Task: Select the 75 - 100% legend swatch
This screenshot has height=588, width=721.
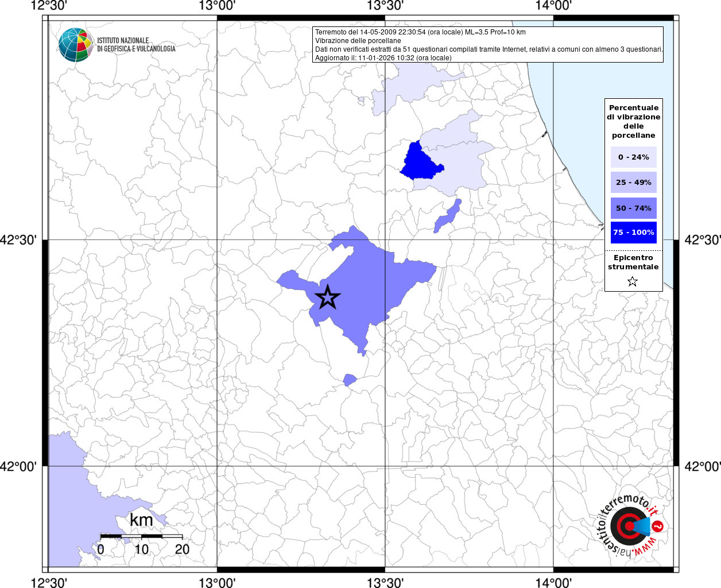Action: 633,233
